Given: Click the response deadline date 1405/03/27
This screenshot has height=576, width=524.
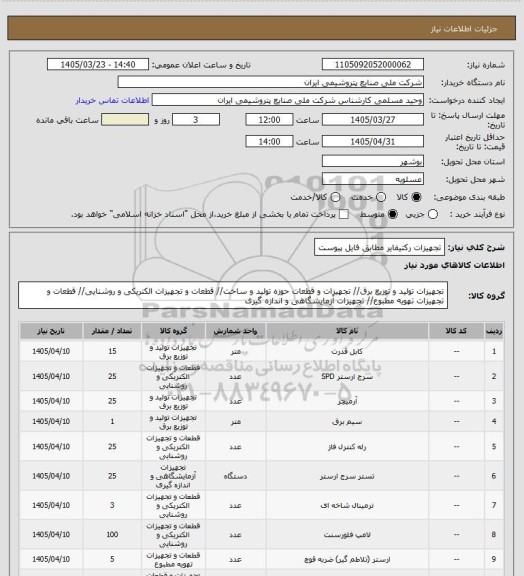Looking at the screenshot, I should (373, 120).
